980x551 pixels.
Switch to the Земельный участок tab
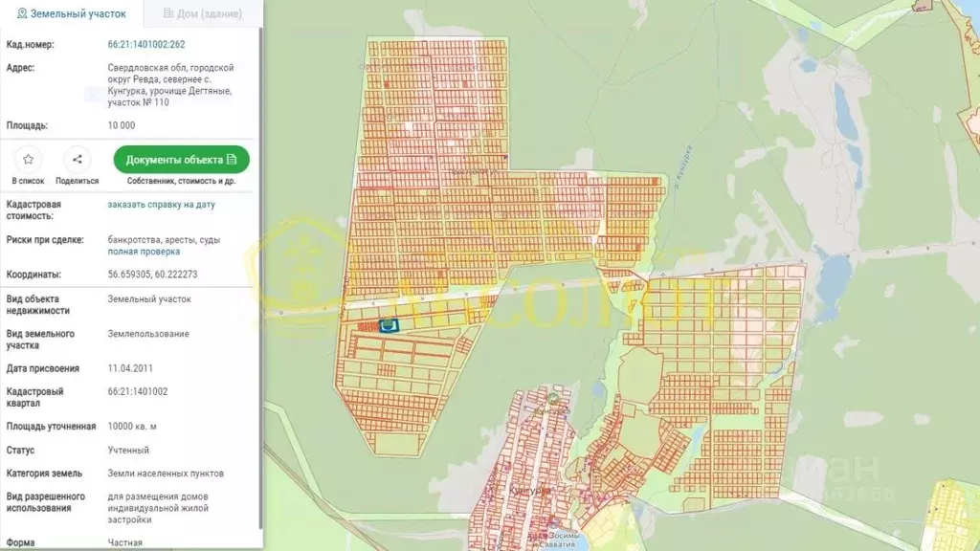tap(71, 14)
